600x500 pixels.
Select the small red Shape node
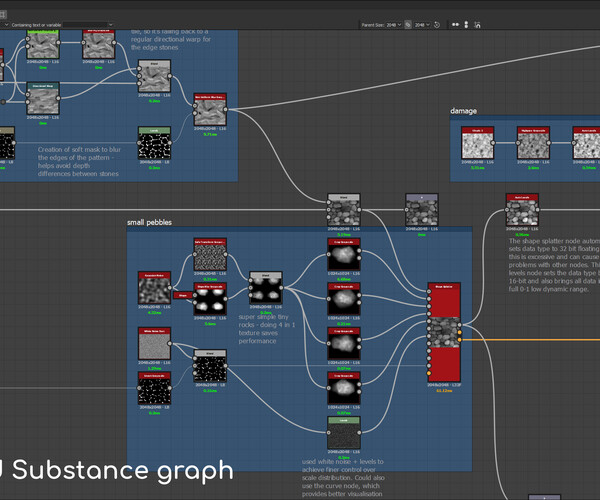pos(183,295)
